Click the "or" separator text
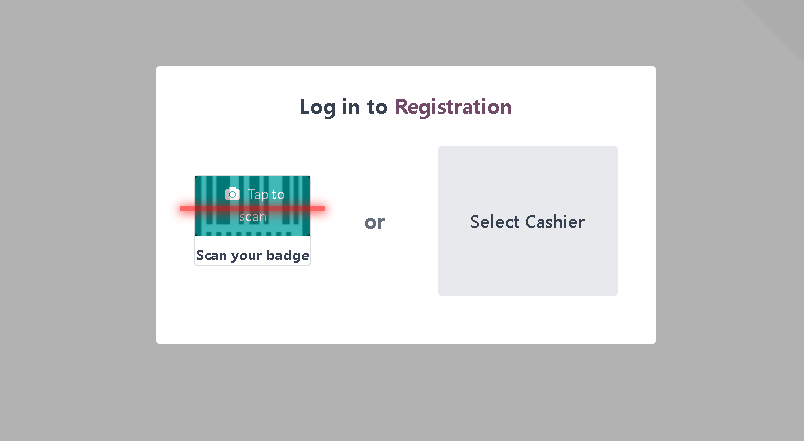The height and width of the screenshot is (441, 804). point(374,222)
